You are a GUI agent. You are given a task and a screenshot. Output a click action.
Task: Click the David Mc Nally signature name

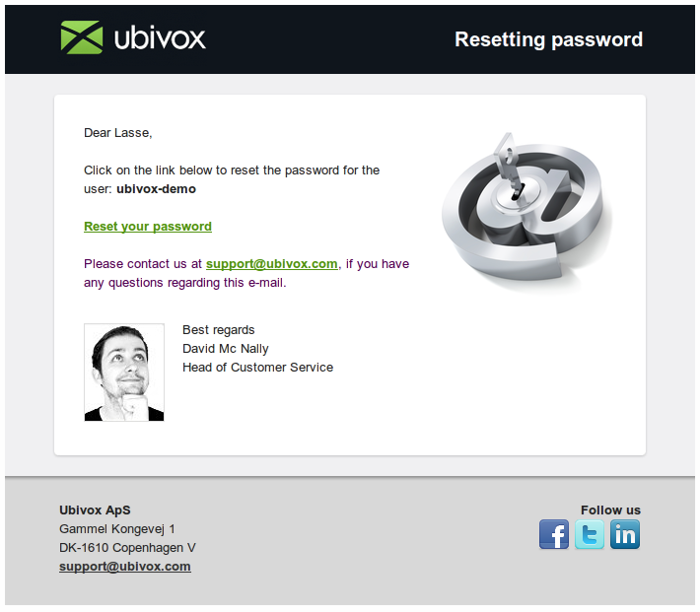pyautogui.click(x=226, y=349)
